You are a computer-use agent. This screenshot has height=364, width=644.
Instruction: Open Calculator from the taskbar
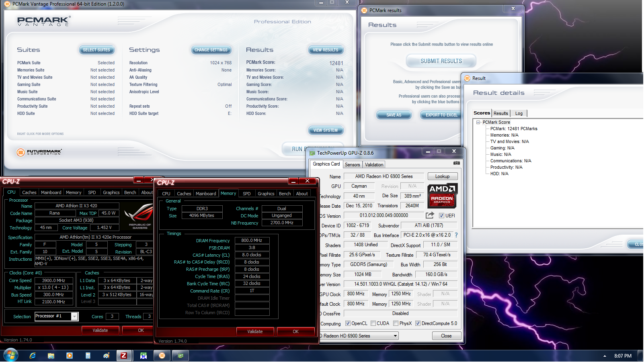(88, 356)
